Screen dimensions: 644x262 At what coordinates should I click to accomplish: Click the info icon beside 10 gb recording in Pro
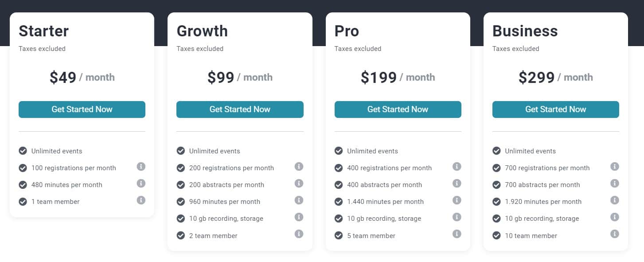(x=457, y=217)
